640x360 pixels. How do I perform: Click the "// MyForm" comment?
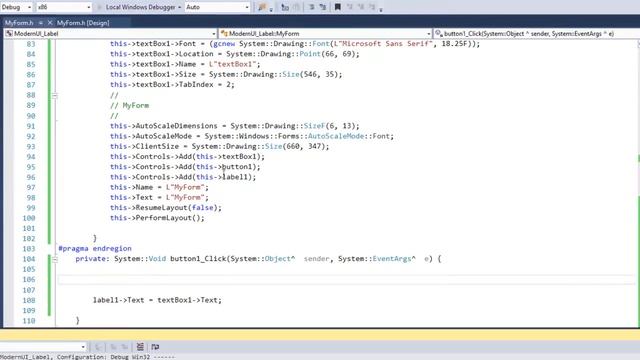coord(129,105)
